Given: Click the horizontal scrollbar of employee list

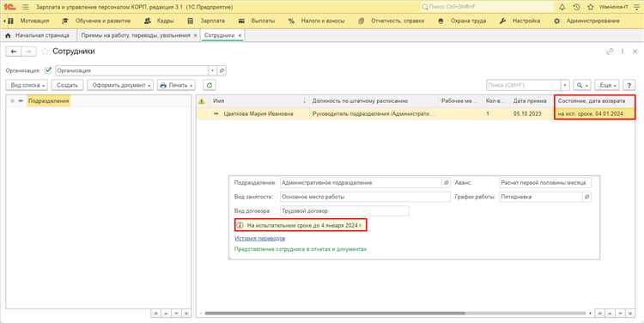Looking at the screenshot, I should point(335,314).
